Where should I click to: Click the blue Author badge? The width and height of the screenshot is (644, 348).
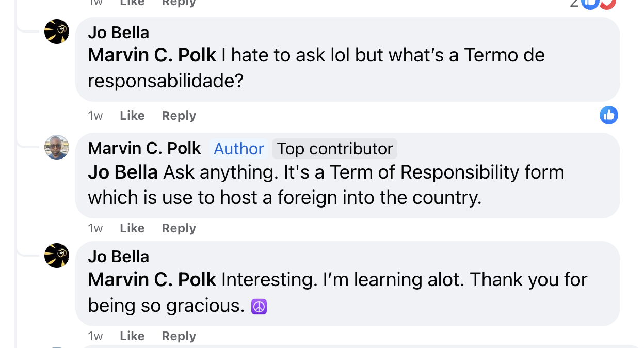(x=239, y=149)
